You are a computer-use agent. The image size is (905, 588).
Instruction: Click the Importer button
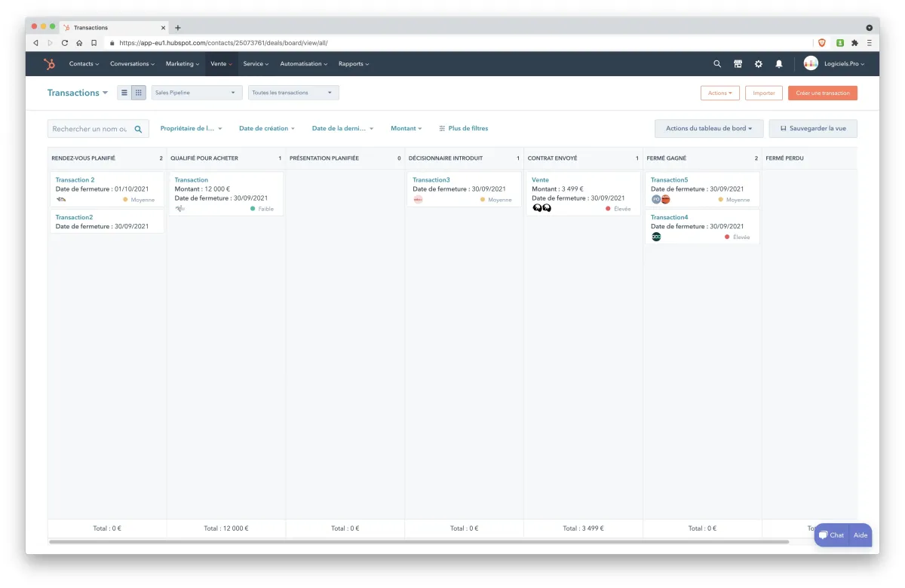(x=764, y=93)
